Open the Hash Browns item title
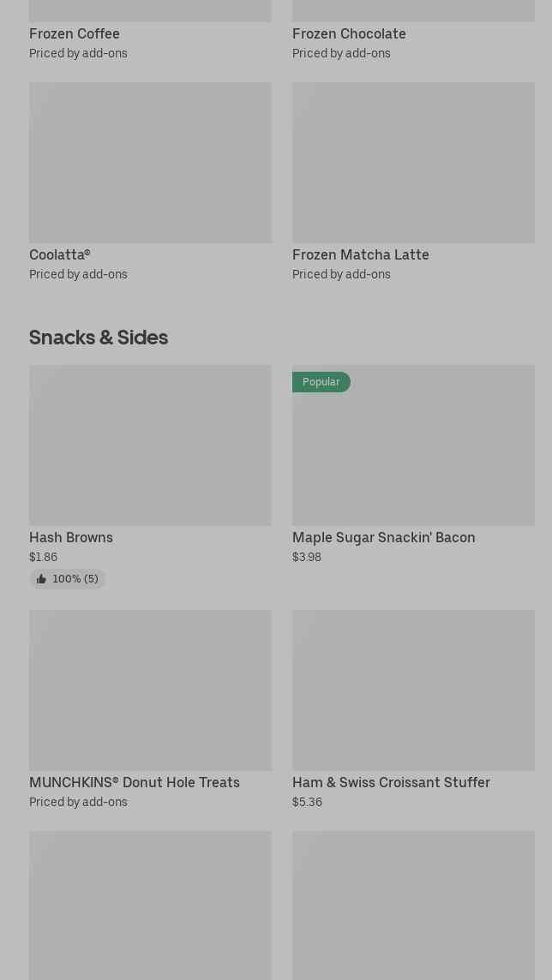Screen dimensions: 552x980 [x=71, y=537]
